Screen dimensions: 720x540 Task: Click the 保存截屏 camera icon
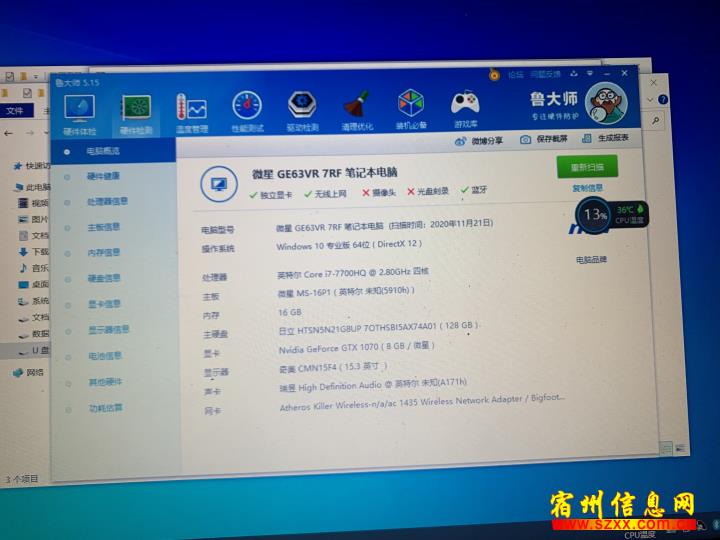[x=525, y=140]
